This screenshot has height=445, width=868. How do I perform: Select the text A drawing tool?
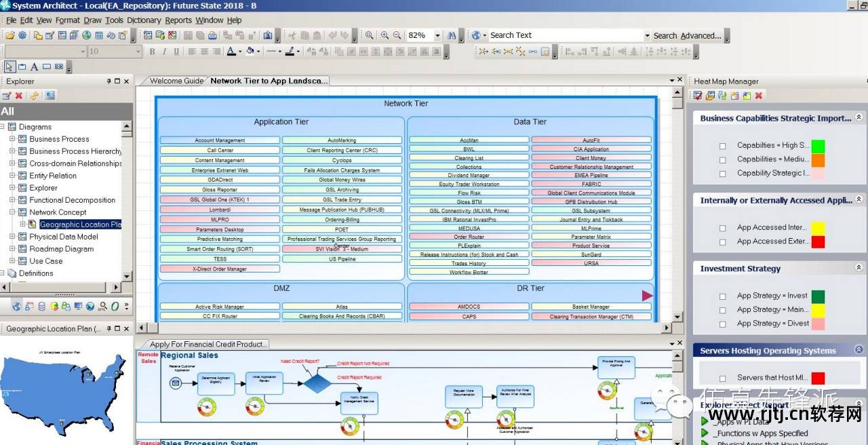click(34, 66)
